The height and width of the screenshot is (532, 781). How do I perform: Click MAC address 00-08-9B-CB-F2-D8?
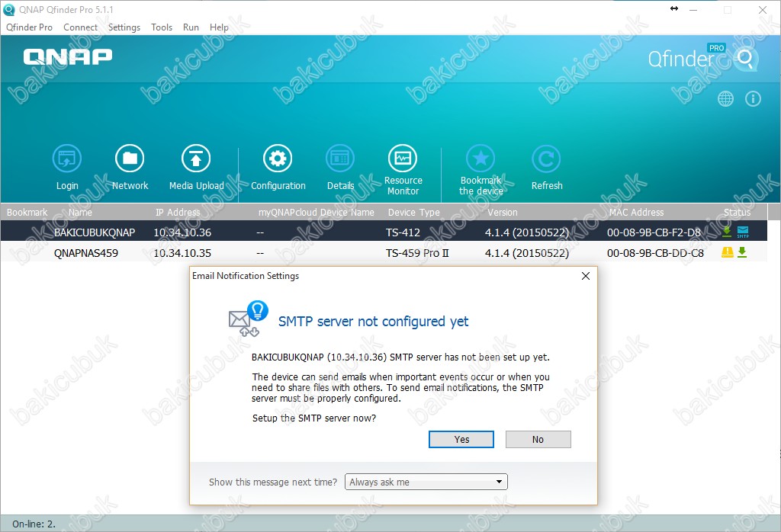click(x=654, y=232)
